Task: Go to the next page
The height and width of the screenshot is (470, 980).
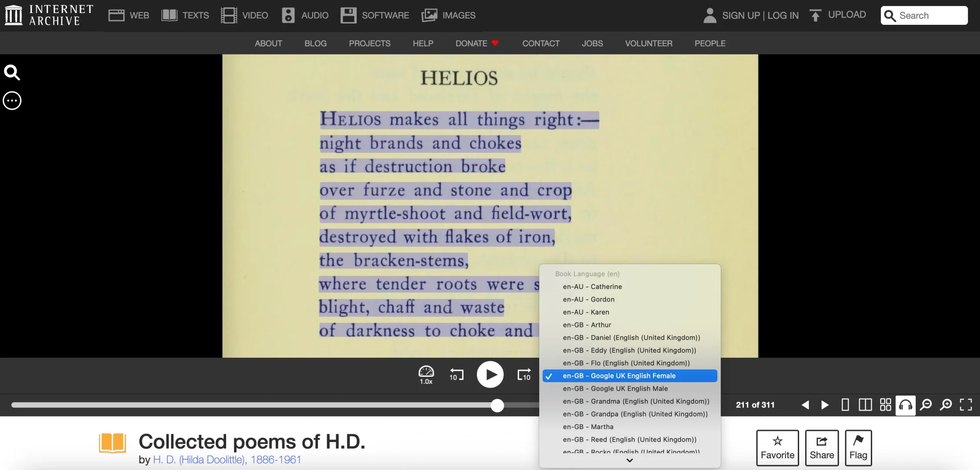Action: (825, 405)
